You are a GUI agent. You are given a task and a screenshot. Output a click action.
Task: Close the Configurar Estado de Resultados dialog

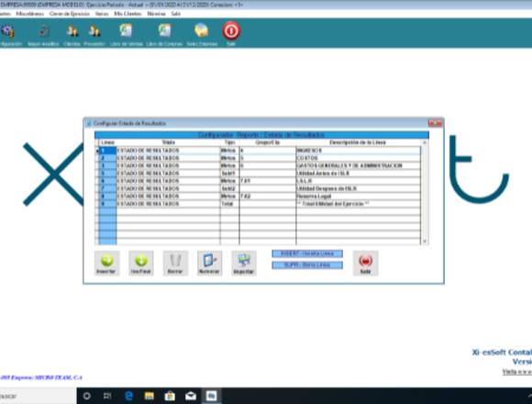tap(435, 123)
